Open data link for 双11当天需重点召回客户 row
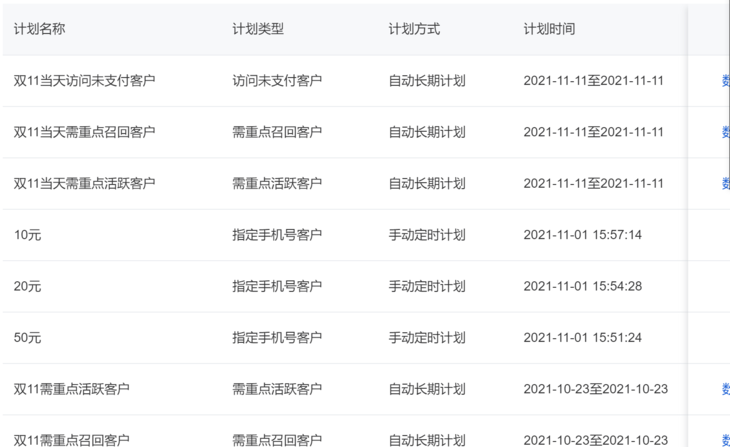 coord(726,132)
